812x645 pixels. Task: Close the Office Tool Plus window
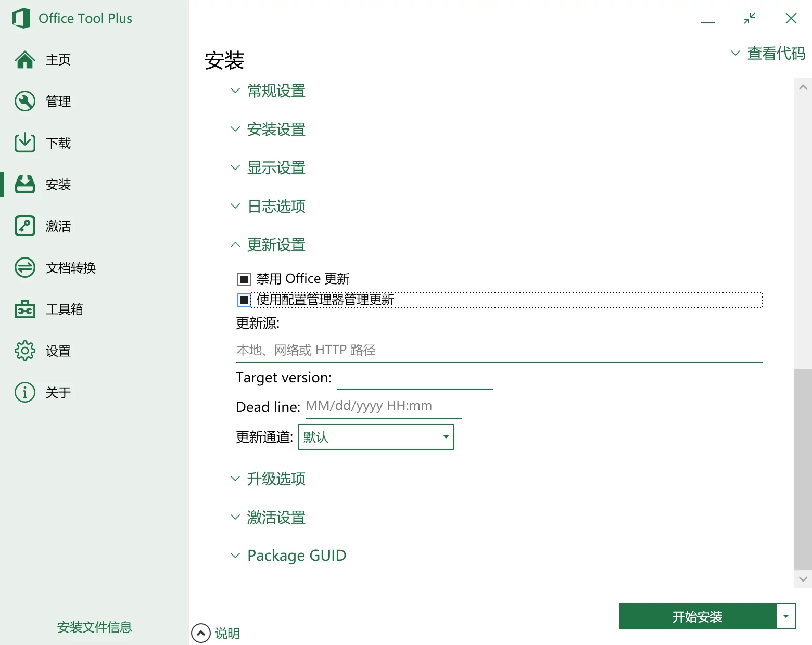click(x=791, y=19)
